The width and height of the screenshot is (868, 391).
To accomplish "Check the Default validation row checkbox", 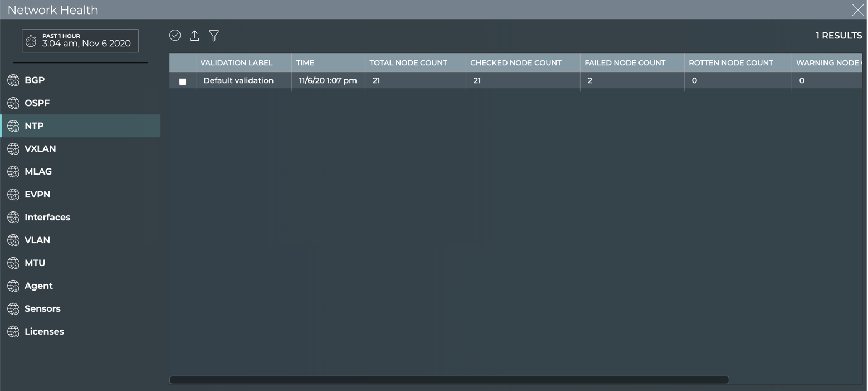I will [182, 81].
